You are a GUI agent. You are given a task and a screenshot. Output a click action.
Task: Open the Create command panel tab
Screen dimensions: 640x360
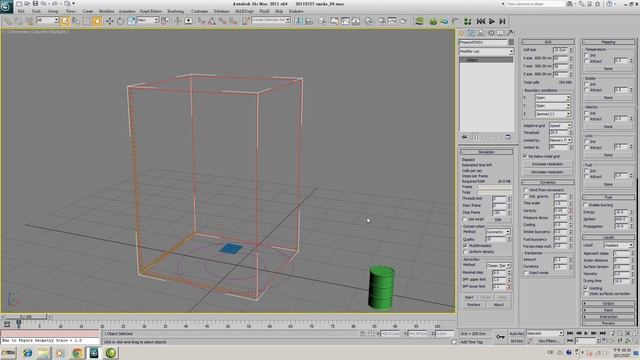(x=462, y=33)
